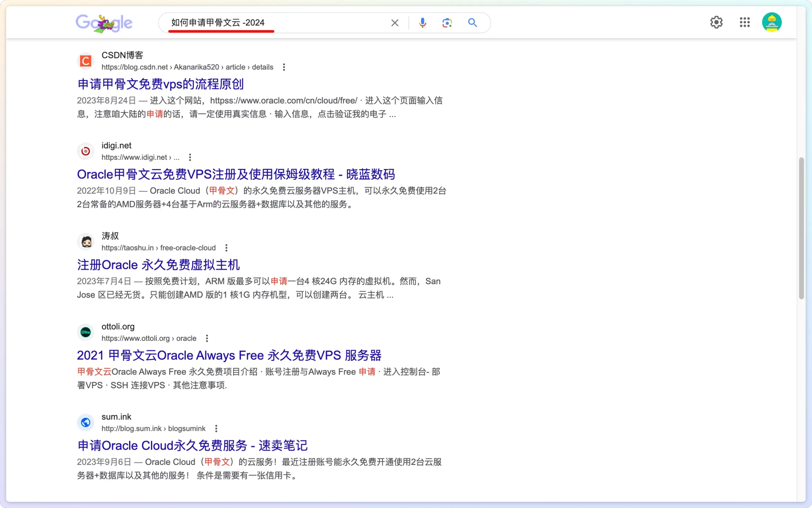The height and width of the screenshot is (508, 812).
Task: Open the account profile avatar
Action: click(772, 23)
